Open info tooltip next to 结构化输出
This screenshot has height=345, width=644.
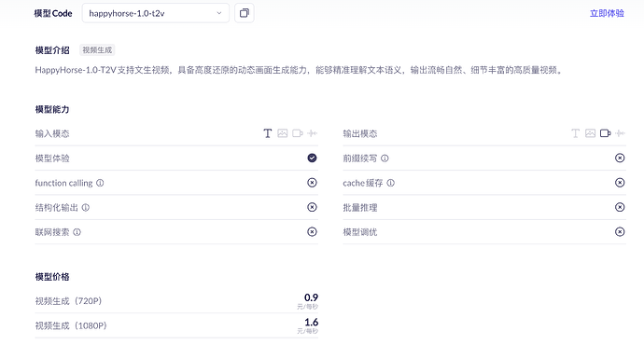point(86,208)
